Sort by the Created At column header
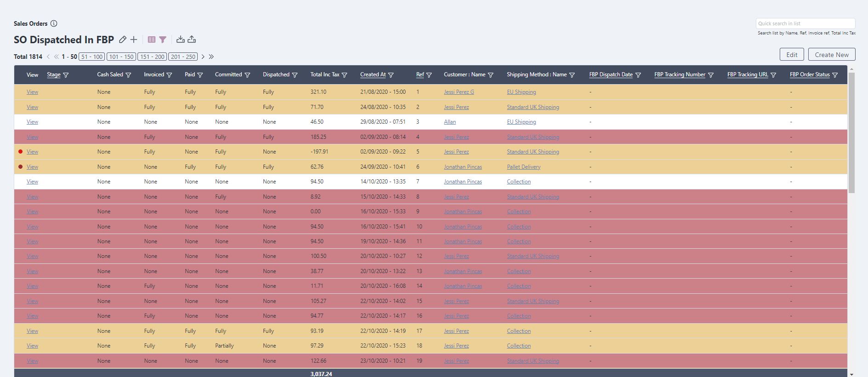The width and height of the screenshot is (868, 377). point(372,74)
